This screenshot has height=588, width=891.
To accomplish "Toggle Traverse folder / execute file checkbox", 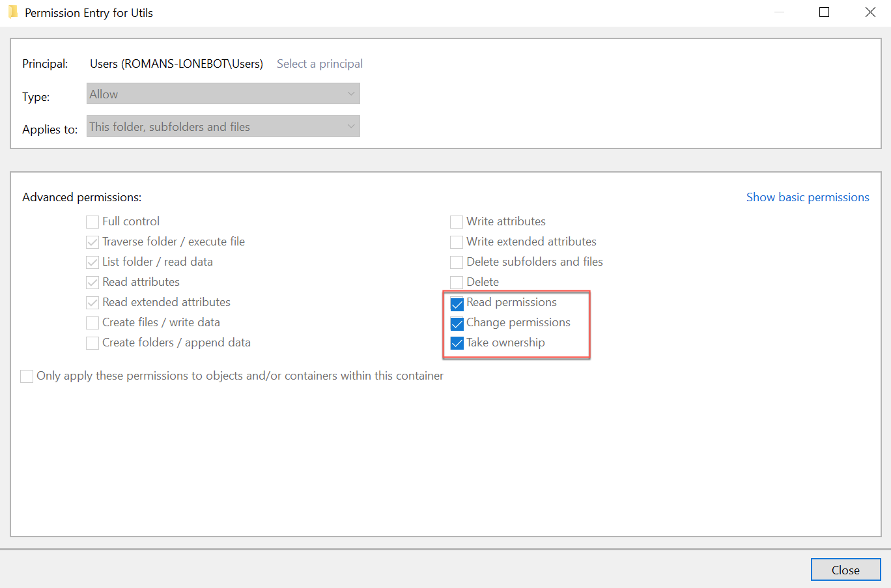I will [92, 242].
